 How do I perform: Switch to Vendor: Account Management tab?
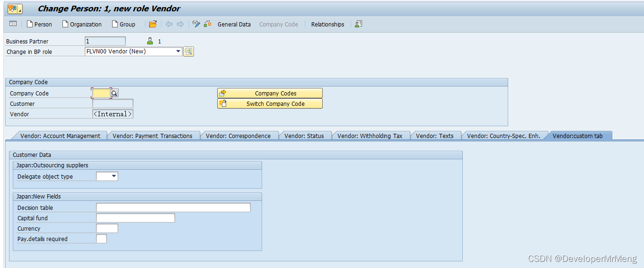click(x=60, y=136)
